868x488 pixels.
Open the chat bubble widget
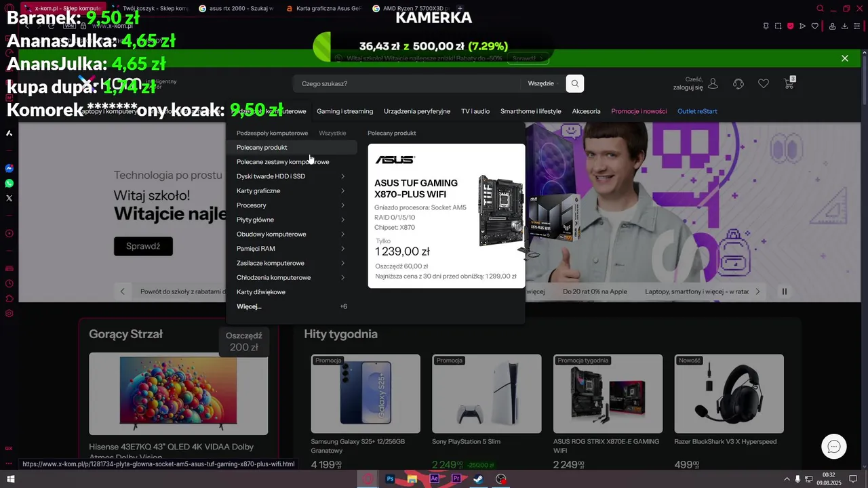pos(834,447)
